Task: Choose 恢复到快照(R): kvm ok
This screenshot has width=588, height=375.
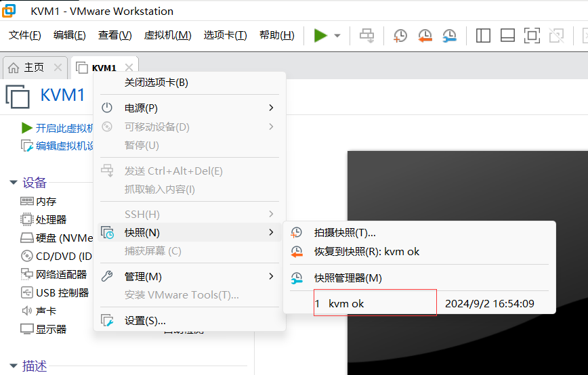Action: click(x=419, y=251)
